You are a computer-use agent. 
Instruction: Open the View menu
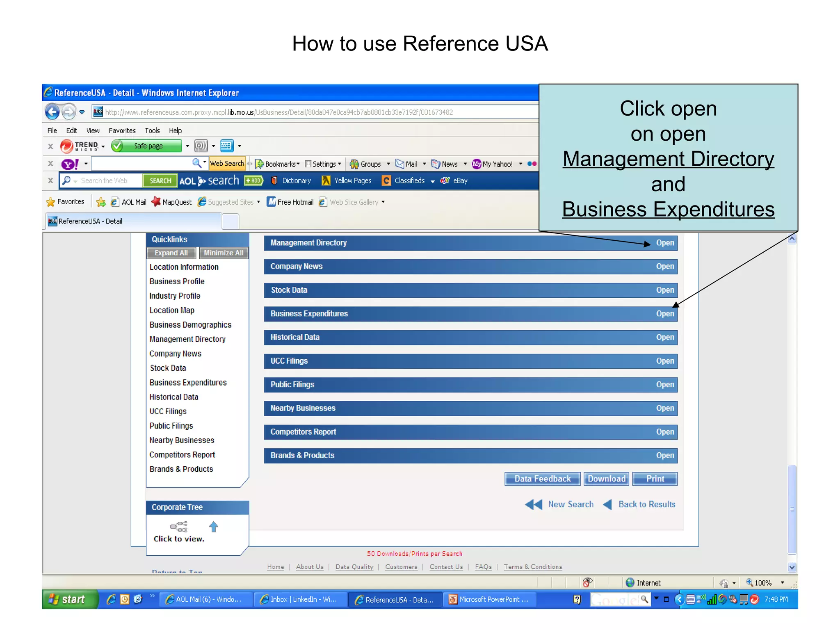coord(93,130)
